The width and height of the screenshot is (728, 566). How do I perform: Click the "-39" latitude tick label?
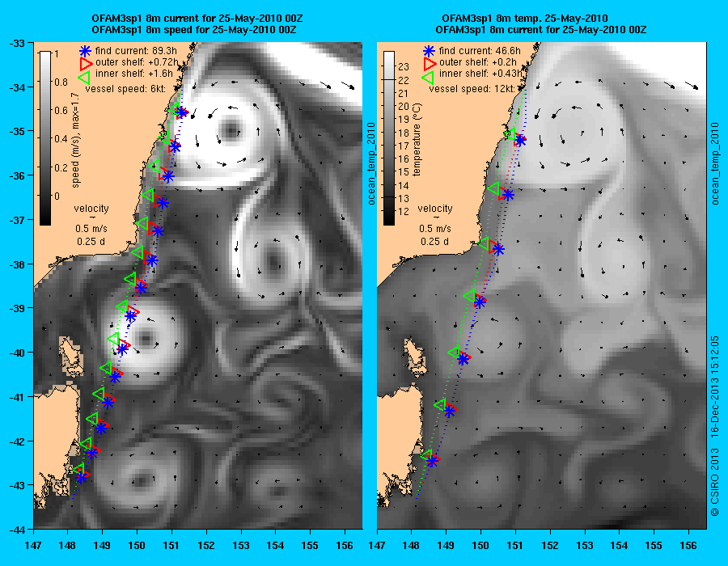tap(17, 308)
